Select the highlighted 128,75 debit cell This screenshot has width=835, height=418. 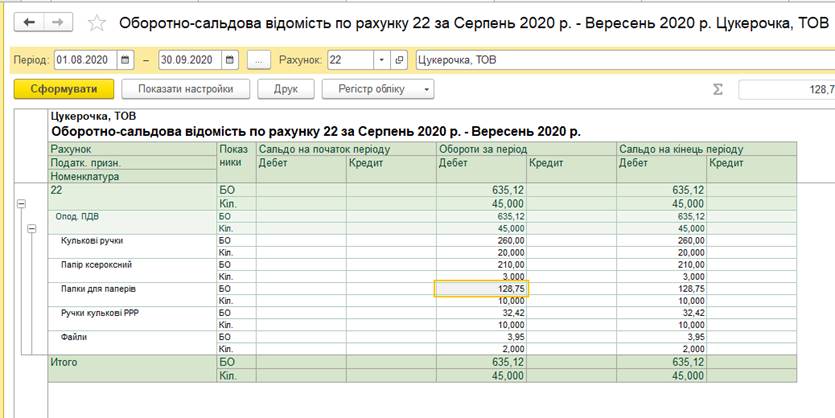click(481, 289)
